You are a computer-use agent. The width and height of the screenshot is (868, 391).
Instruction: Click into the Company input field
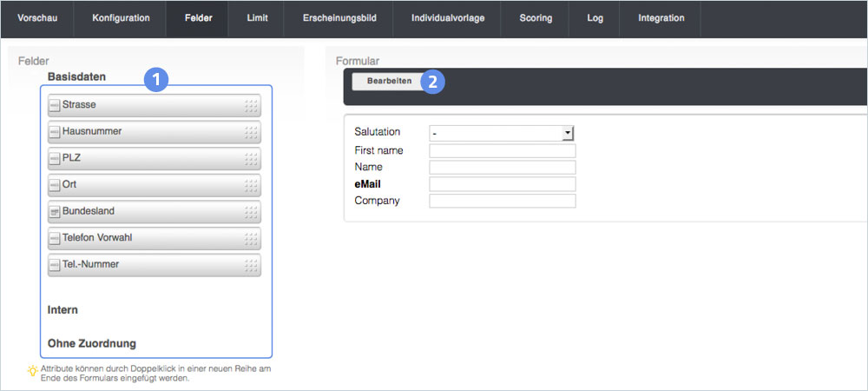503,201
